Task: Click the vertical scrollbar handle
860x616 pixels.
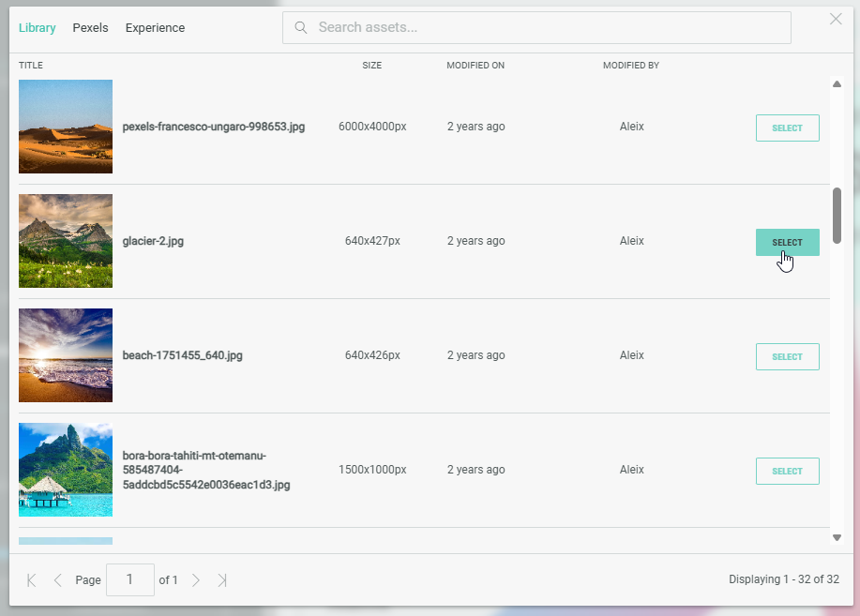Action: [x=837, y=215]
